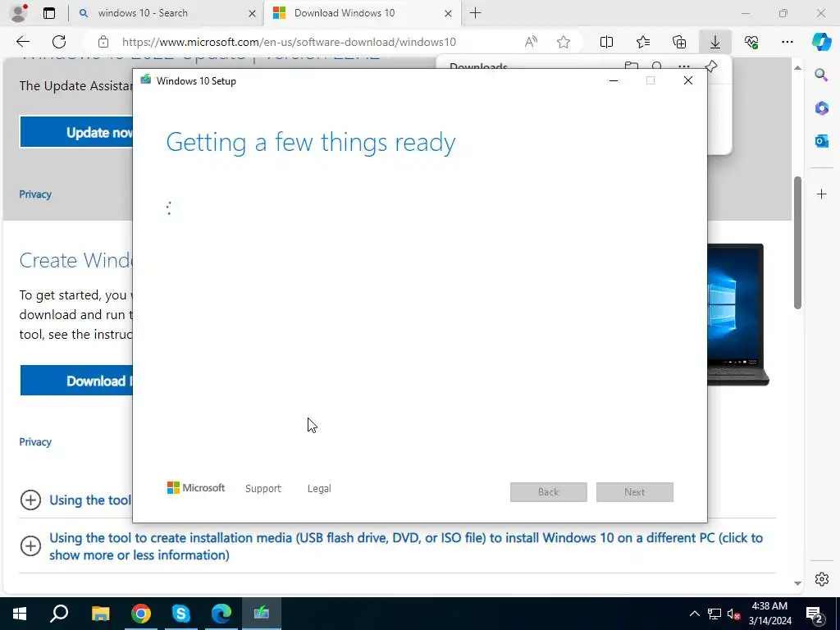
Task: Open Legal link in Windows 10 Setup
Action: point(319,489)
